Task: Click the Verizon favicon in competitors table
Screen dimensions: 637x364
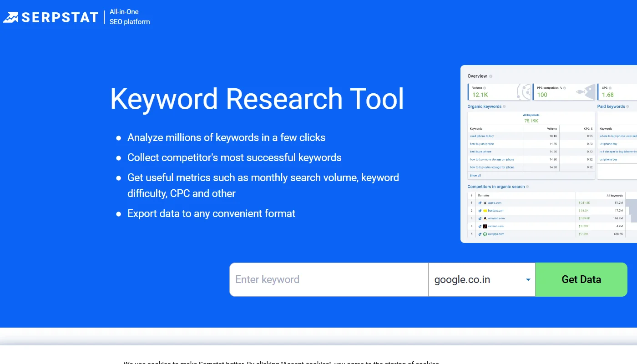Action: (x=485, y=226)
